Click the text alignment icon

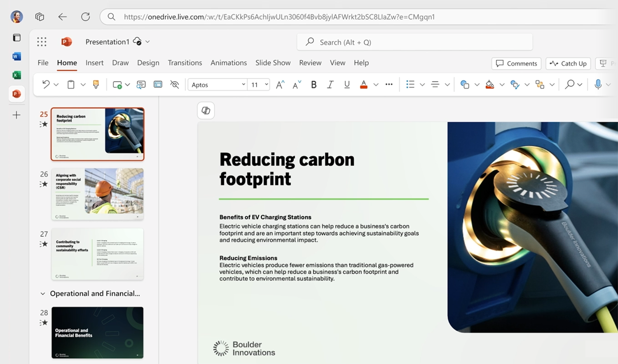(x=435, y=84)
